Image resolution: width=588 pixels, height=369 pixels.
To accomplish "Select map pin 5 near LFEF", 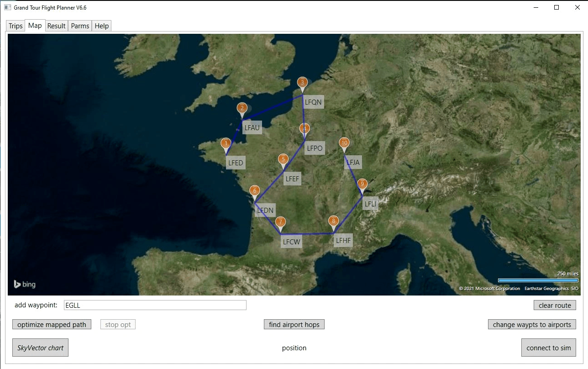I will tap(283, 160).
